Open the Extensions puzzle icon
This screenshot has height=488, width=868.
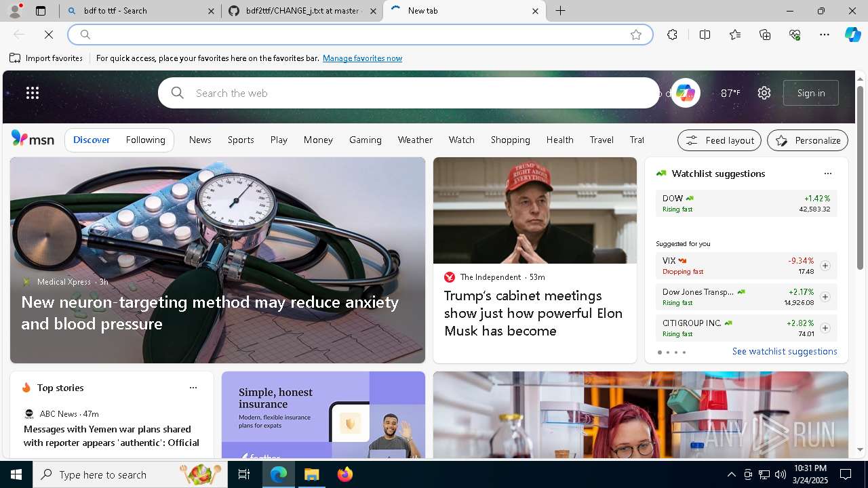(672, 35)
